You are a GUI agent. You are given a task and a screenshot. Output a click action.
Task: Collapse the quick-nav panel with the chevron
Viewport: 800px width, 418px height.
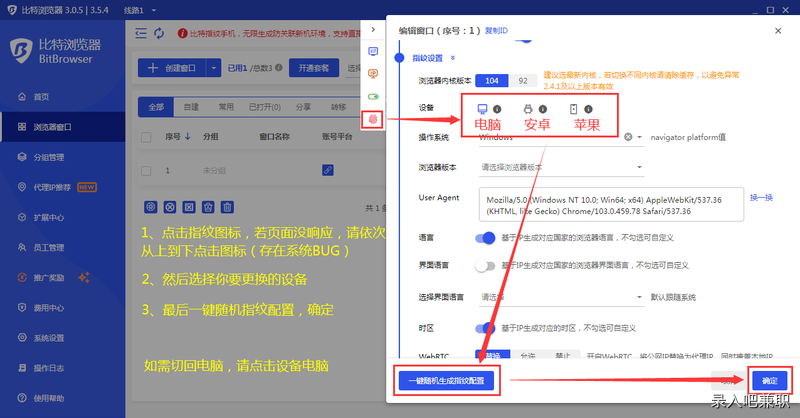pyautogui.click(x=373, y=30)
